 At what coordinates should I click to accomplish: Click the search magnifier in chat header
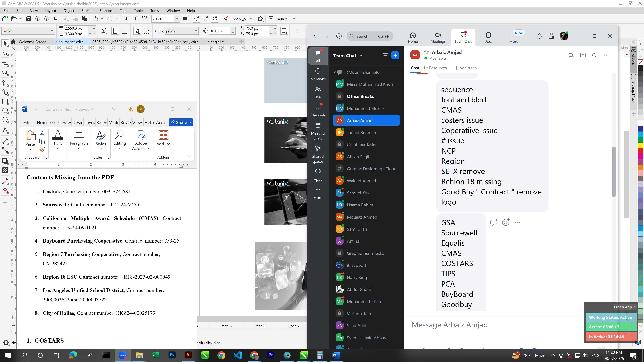click(594, 55)
